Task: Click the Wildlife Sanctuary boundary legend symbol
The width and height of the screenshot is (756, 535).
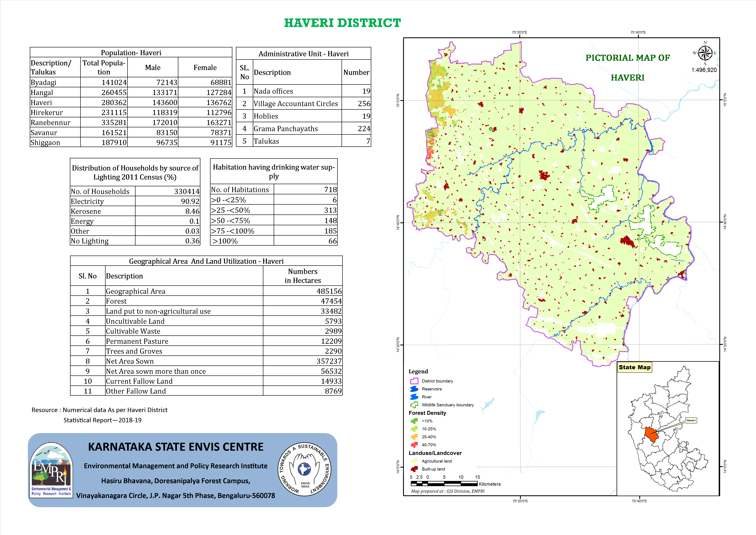Action: tap(414, 405)
